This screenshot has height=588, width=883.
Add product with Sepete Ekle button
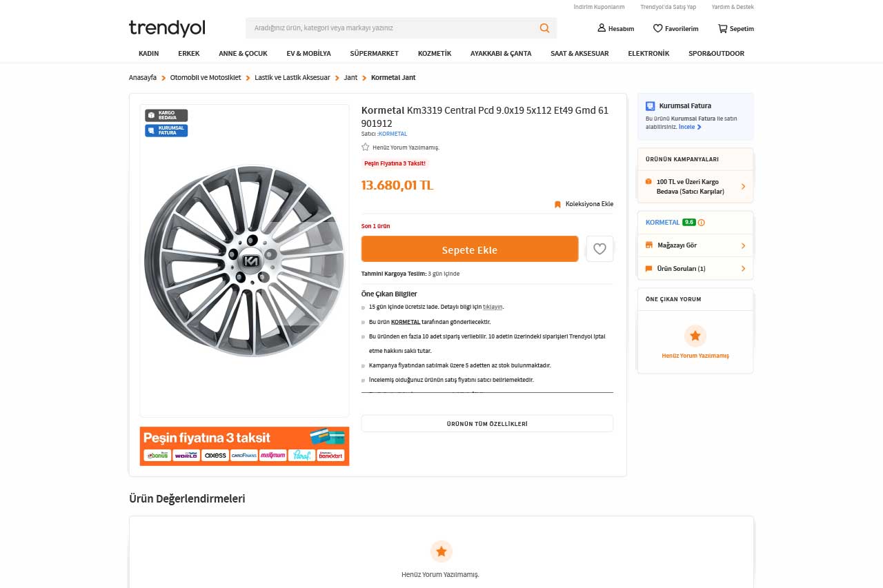(x=470, y=249)
